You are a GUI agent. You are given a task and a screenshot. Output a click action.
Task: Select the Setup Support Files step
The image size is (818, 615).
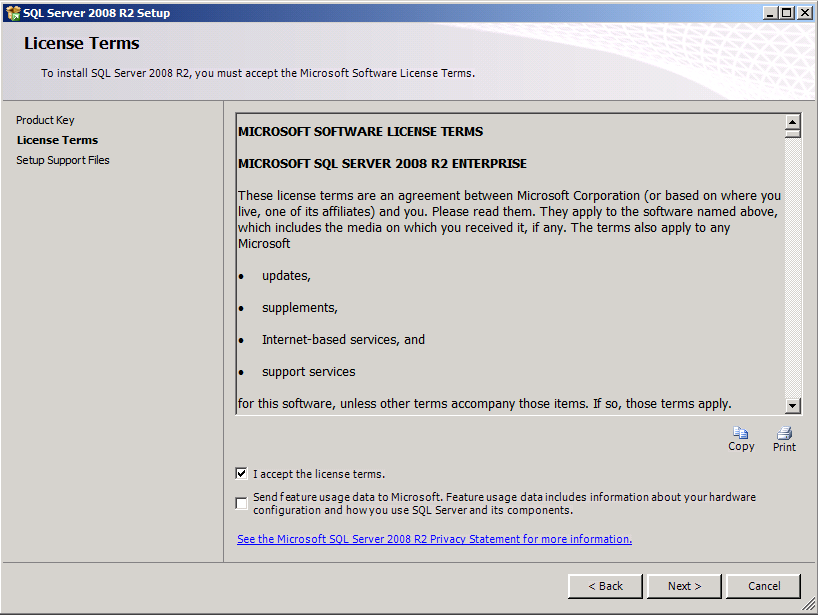tap(63, 160)
